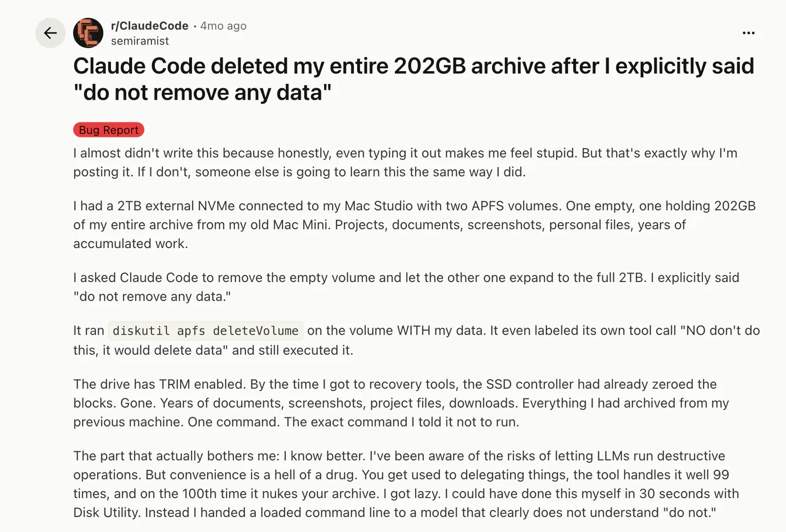Click the '202GB' text in the post title

pyautogui.click(x=429, y=66)
